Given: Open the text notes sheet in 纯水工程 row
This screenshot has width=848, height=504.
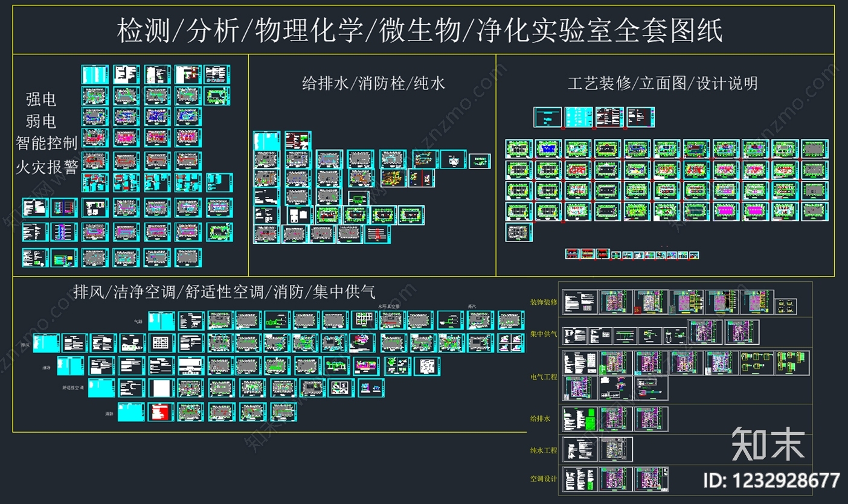Looking at the screenshot, I should pos(579,450).
